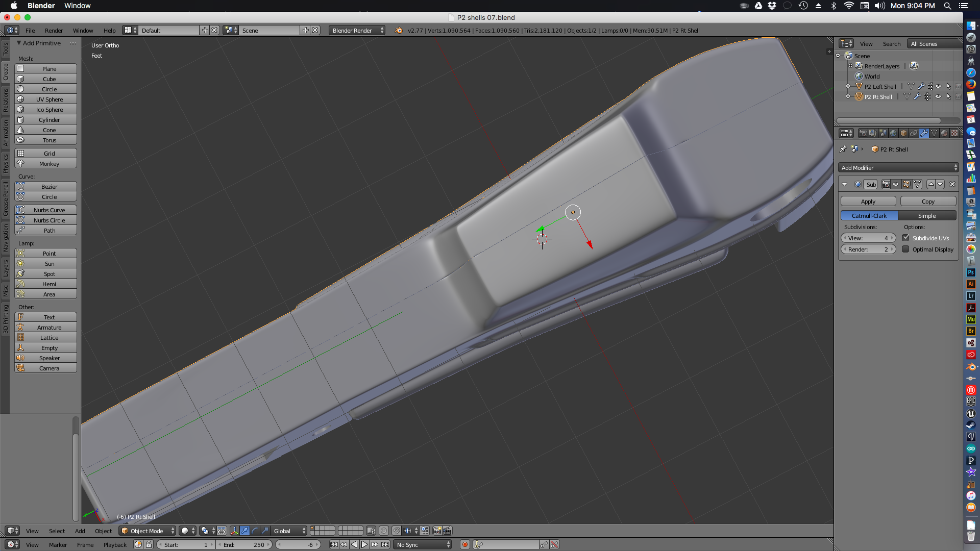
Task: Toggle Subsurf modifier viewport display eye
Action: pos(896,184)
